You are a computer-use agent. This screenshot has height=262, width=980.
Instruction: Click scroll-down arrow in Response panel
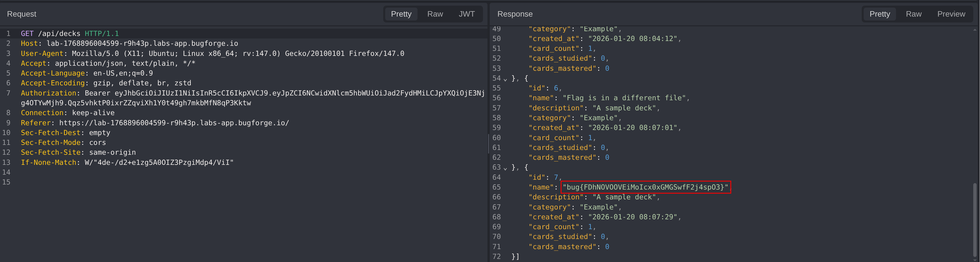tap(975, 260)
